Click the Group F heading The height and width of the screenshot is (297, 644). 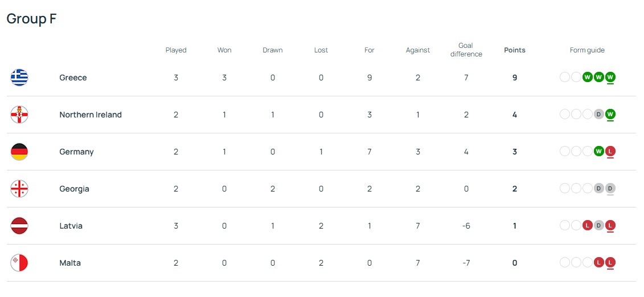click(x=31, y=19)
